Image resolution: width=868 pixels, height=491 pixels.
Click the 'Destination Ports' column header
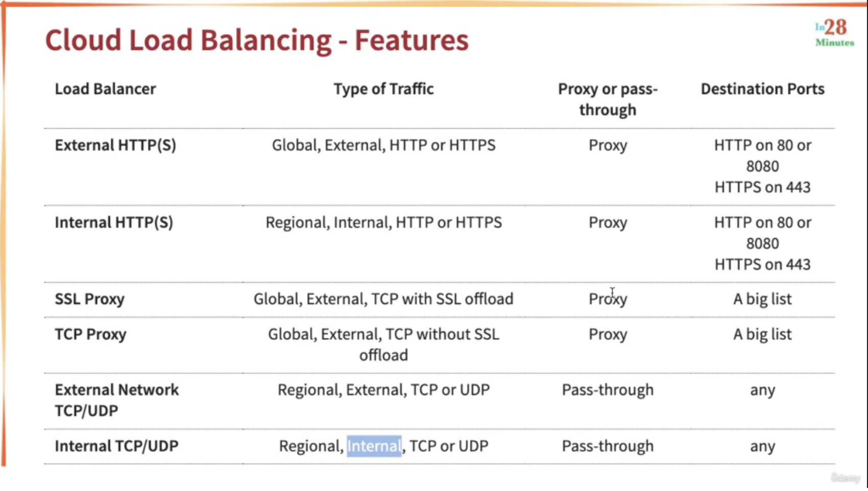pyautogui.click(x=762, y=89)
